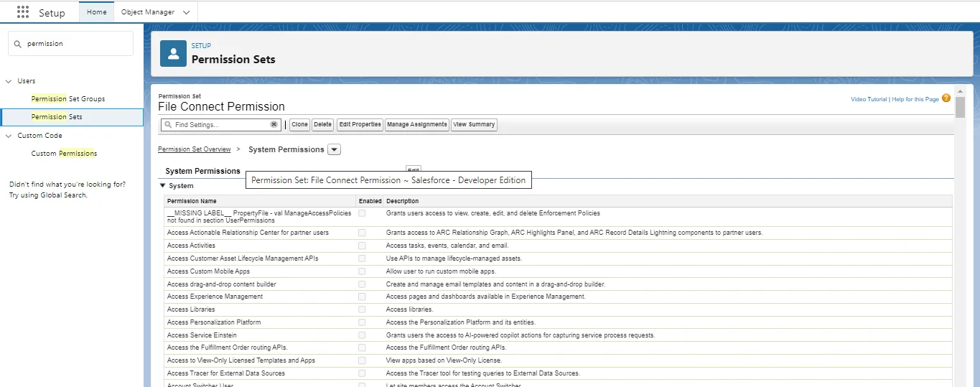The image size is (980, 387).
Task: Toggle Access drag-and-drop content builder checkbox
Action: point(363,284)
